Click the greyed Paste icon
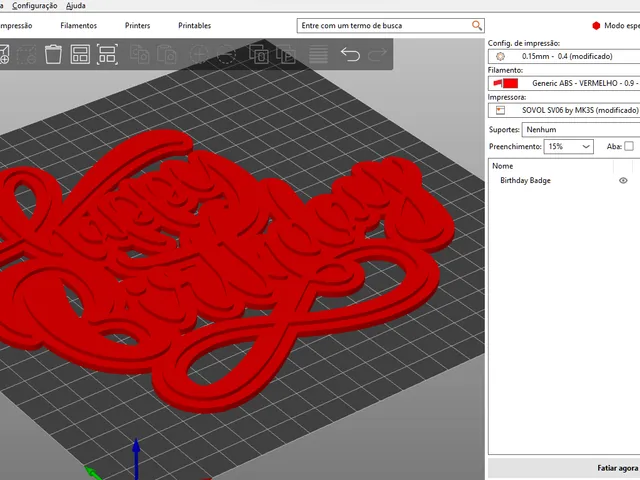640x480 pixels. [167, 54]
